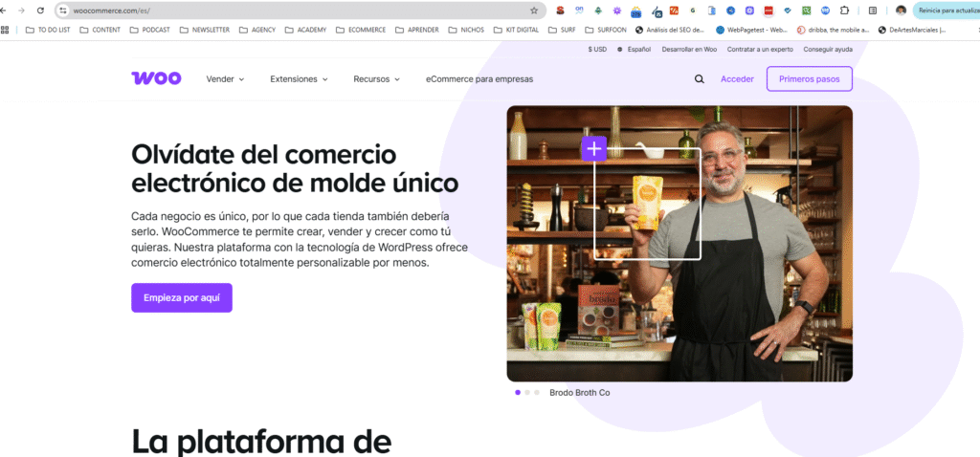The image size is (980, 457).
Task: Expand the Recursos dropdown menu
Action: coord(376,79)
